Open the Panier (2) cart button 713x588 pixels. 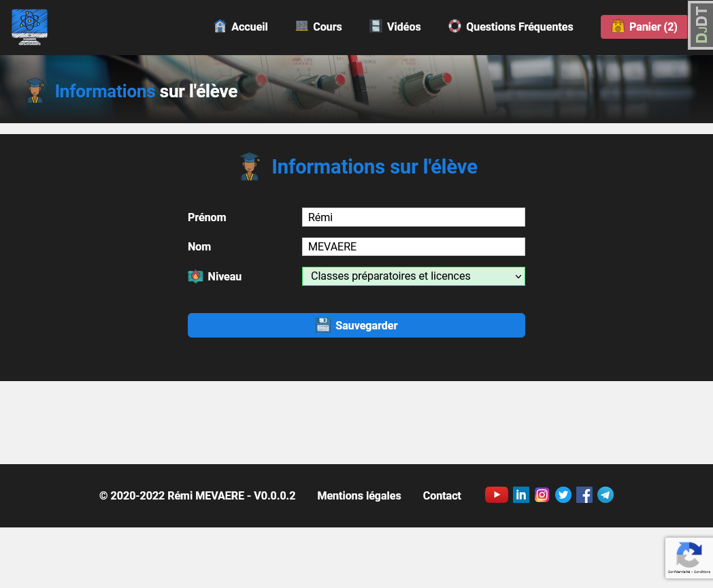pyautogui.click(x=644, y=27)
